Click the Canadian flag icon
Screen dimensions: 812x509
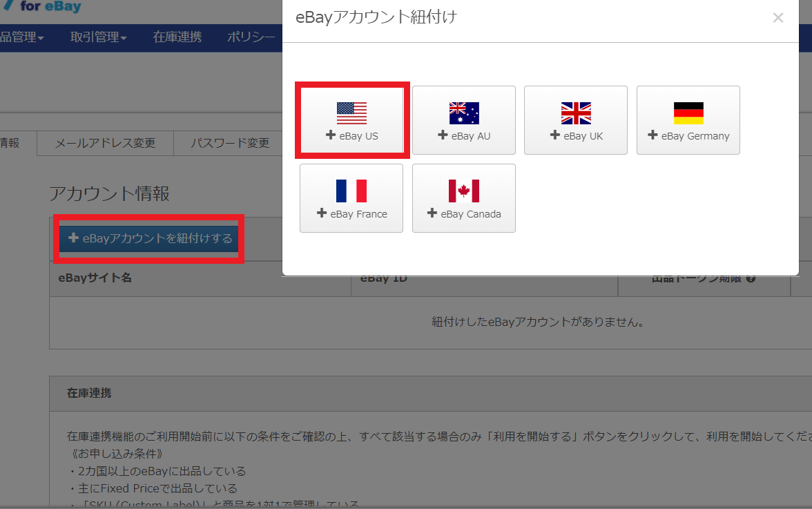click(464, 191)
